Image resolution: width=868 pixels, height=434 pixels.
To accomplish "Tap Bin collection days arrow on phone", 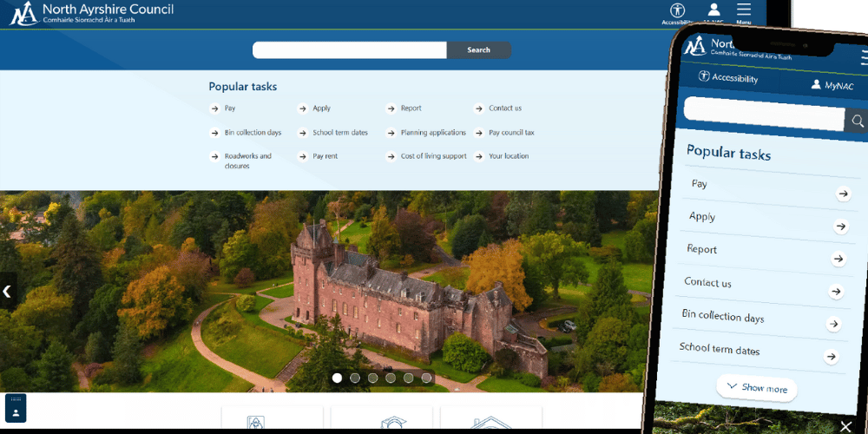I will (x=833, y=325).
